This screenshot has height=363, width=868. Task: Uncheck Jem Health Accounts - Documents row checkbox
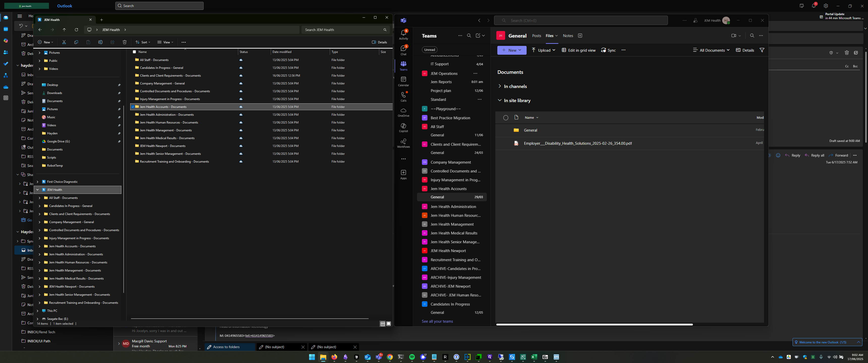pos(133,107)
